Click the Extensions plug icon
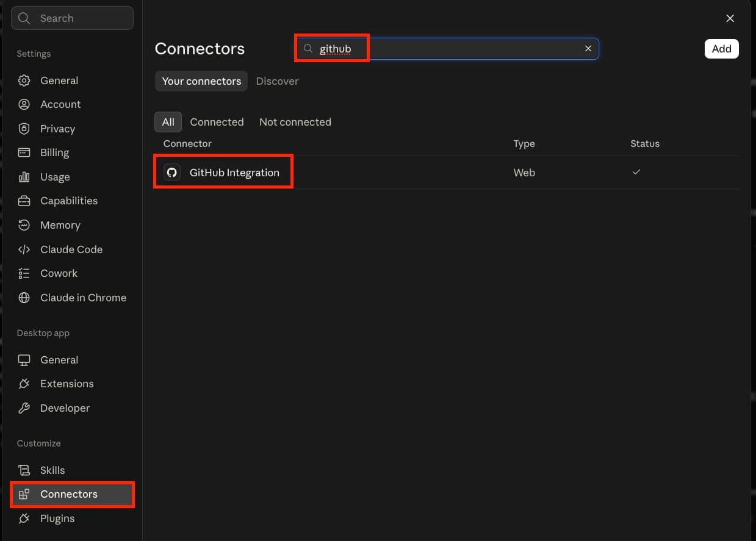The image size is (756, 541). [24, 384]
